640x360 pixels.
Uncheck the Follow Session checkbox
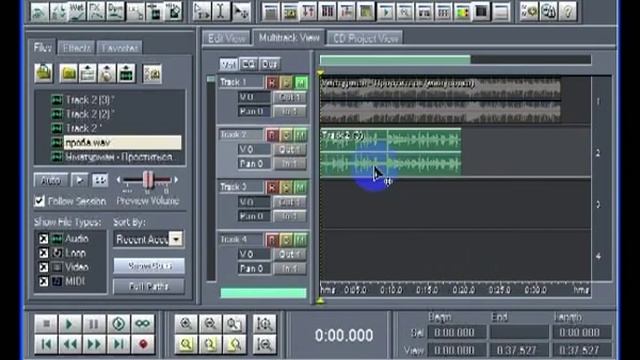pos(40,201)
